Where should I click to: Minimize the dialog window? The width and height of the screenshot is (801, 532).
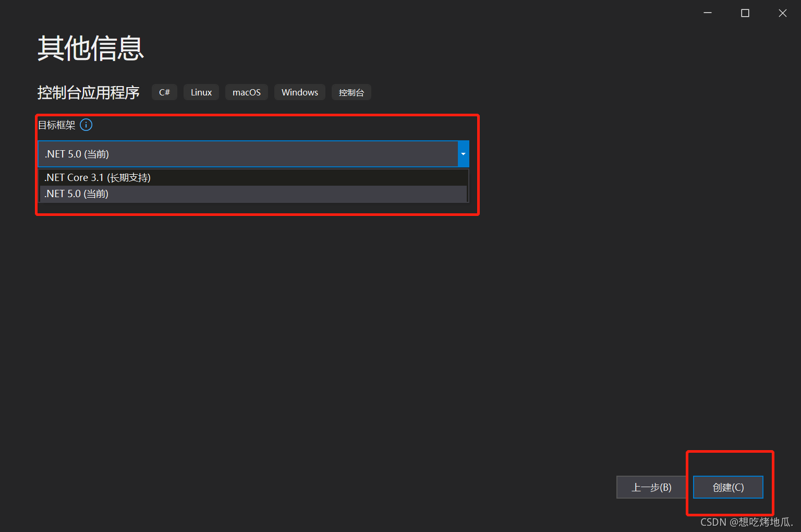click(708, 13)
